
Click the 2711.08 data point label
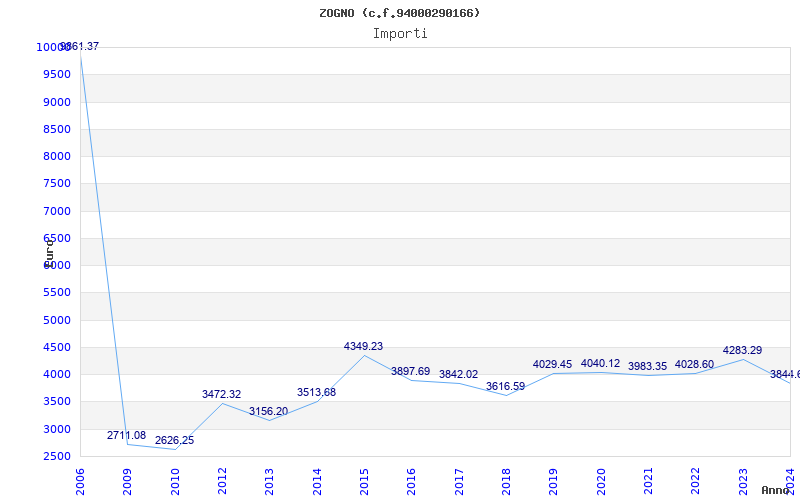pyautogui.click(x=127, y=436)
